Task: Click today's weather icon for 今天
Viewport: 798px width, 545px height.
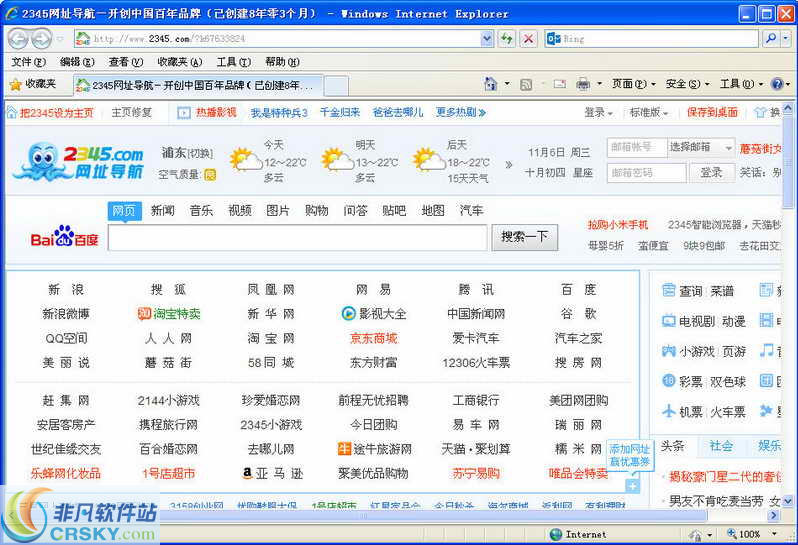Action: [245, 160]
